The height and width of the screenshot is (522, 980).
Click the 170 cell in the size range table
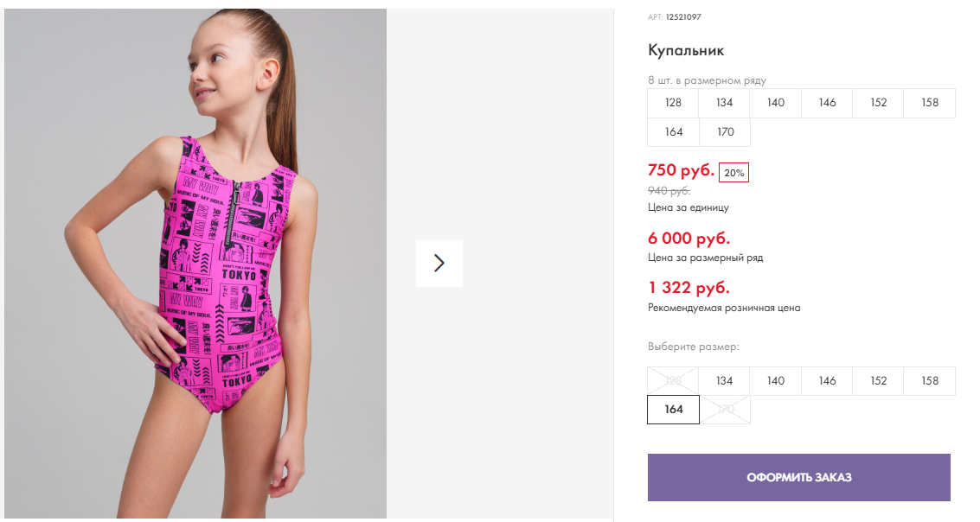tap(725, 132)
